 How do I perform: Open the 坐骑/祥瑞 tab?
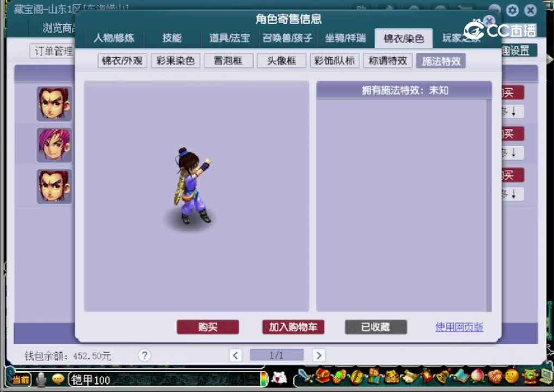point(345,38)
